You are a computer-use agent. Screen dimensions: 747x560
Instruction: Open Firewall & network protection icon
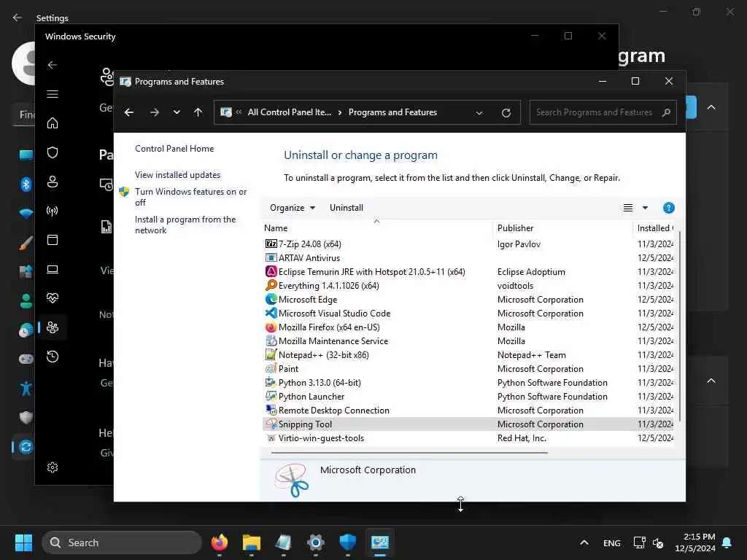53,211
